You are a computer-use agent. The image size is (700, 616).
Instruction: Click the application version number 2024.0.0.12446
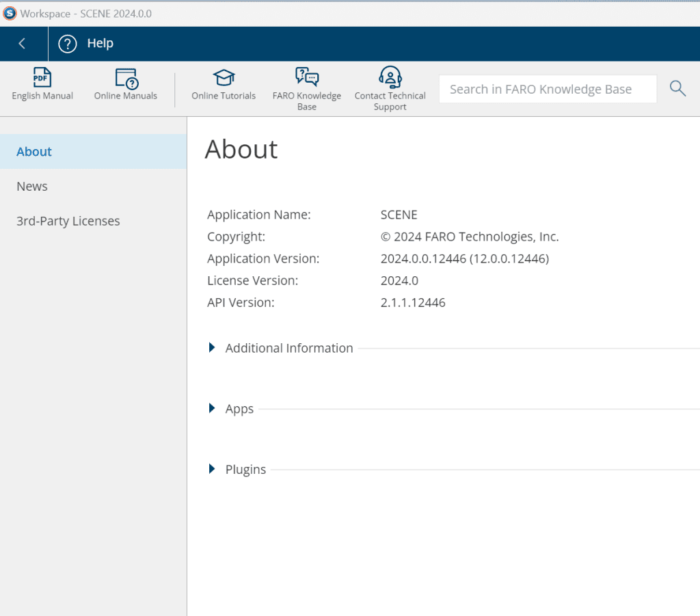click(x=423, y=258)
